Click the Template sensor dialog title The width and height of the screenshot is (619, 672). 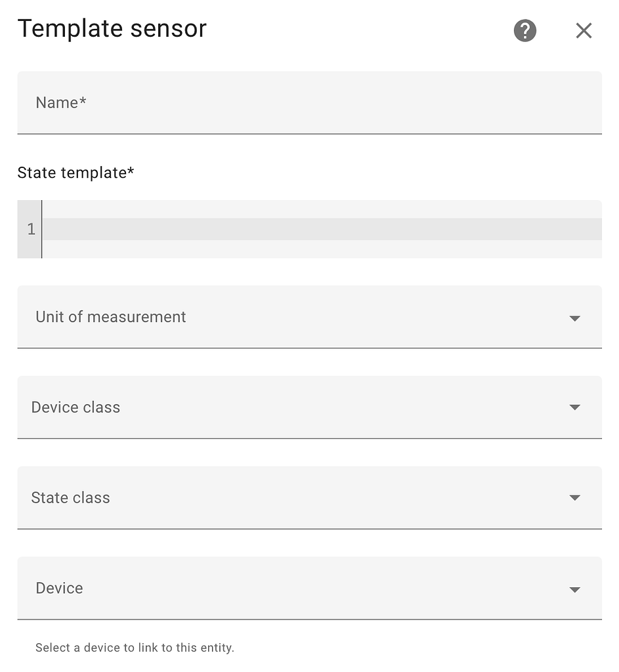[x=112, y=29]
